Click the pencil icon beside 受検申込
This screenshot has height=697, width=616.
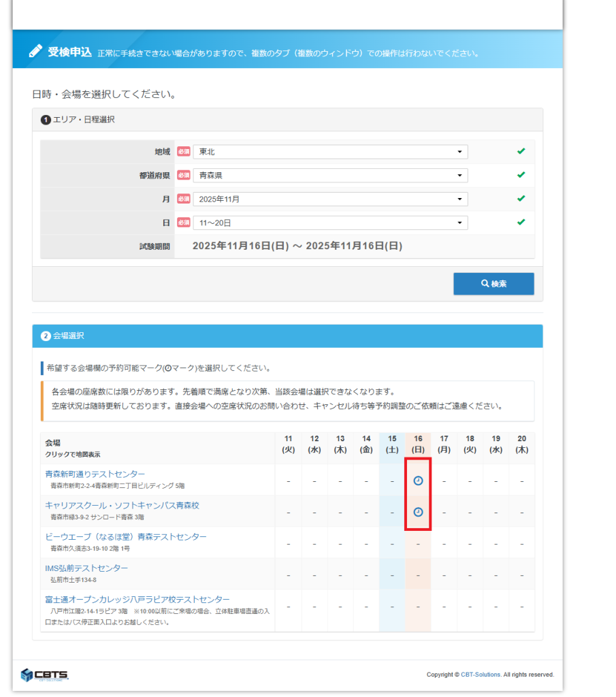point(35,52)
